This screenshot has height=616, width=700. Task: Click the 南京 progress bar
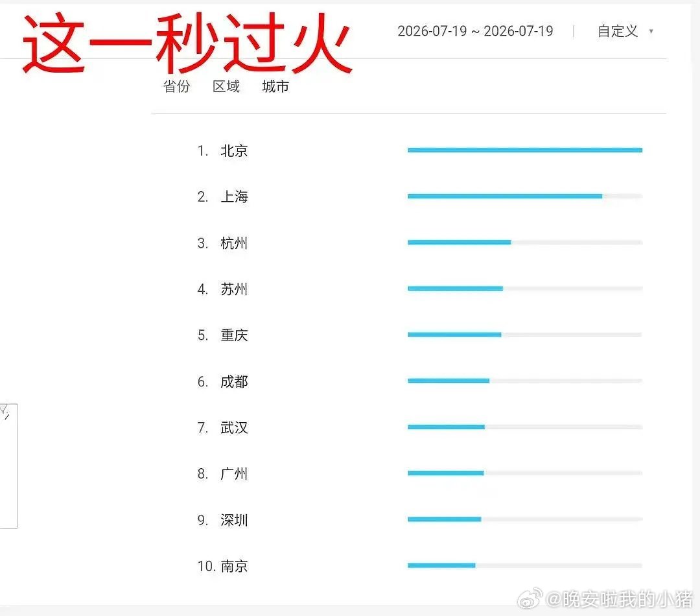click(x=525, y=565)
